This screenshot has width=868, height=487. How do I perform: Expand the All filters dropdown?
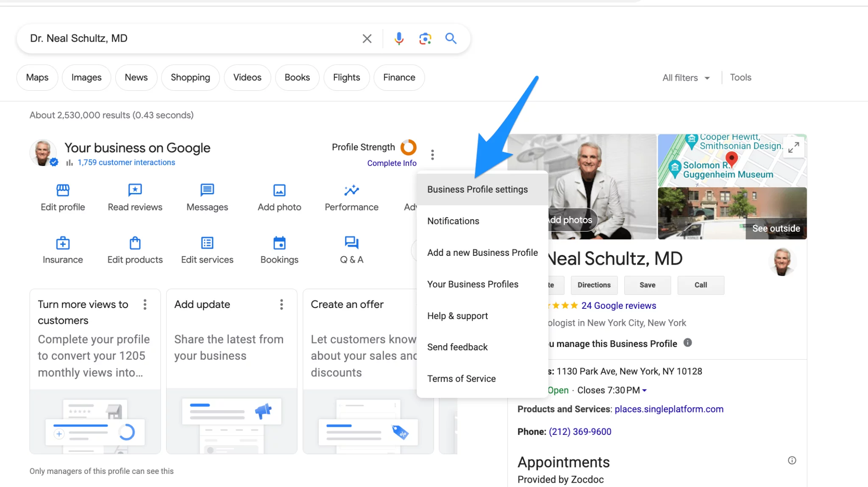[x=686, y=78]
